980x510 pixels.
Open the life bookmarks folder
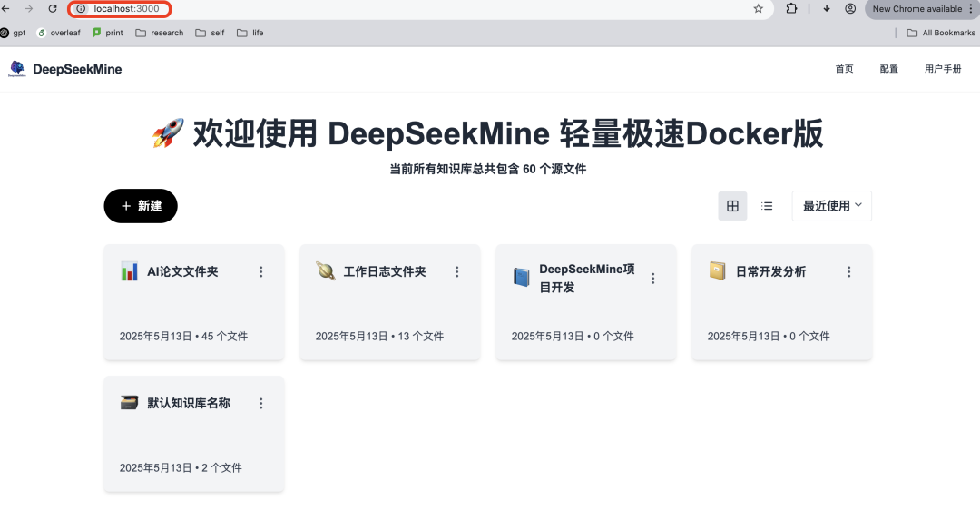point(250,33)
